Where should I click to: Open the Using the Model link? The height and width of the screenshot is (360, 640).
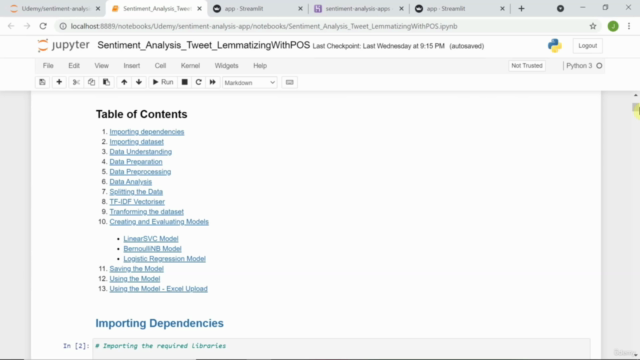click(x=135, y=279)
